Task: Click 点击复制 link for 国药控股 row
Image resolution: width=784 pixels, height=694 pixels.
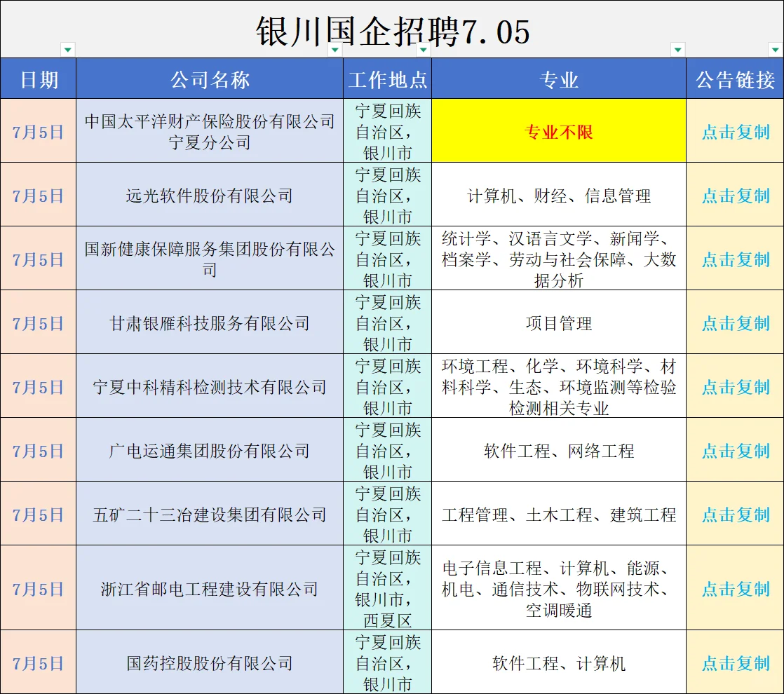Action: [736, 663]
